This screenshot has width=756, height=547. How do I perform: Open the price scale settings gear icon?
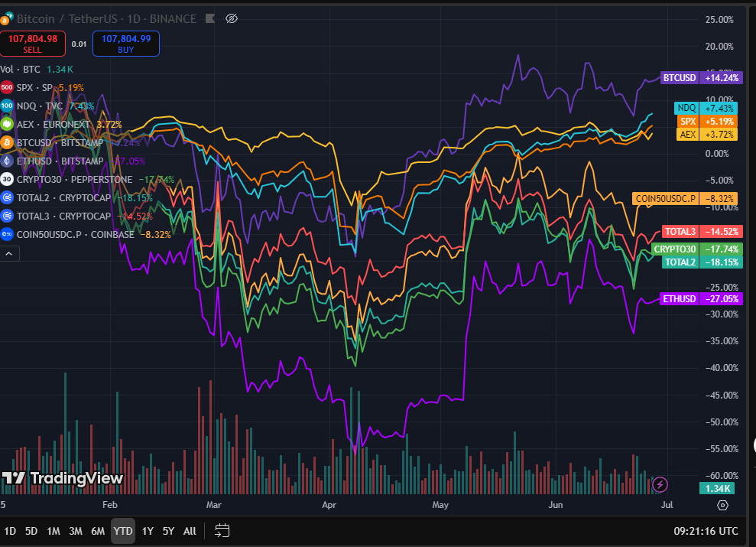click(x=722, y=505)
